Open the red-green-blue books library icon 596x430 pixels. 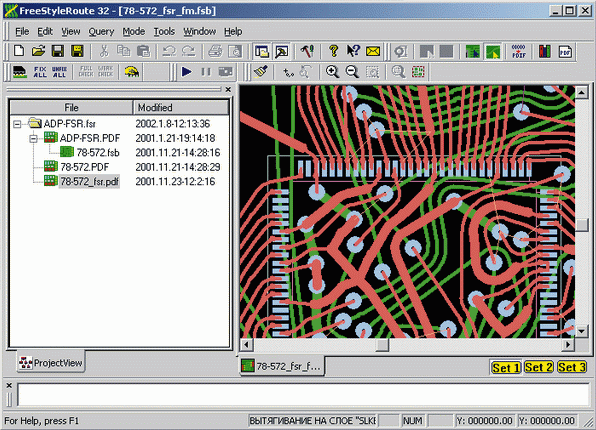pyautogui.click(x=545, y=51)
